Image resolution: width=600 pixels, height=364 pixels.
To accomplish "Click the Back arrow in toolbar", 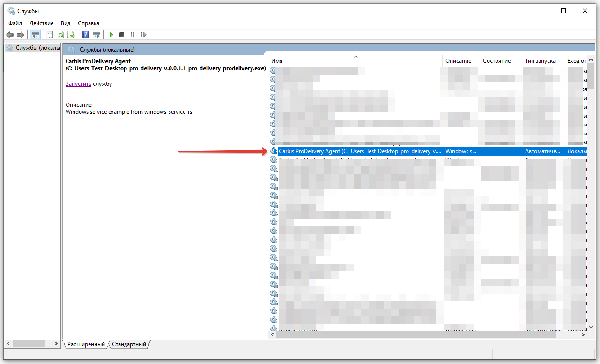I will 9,35.
